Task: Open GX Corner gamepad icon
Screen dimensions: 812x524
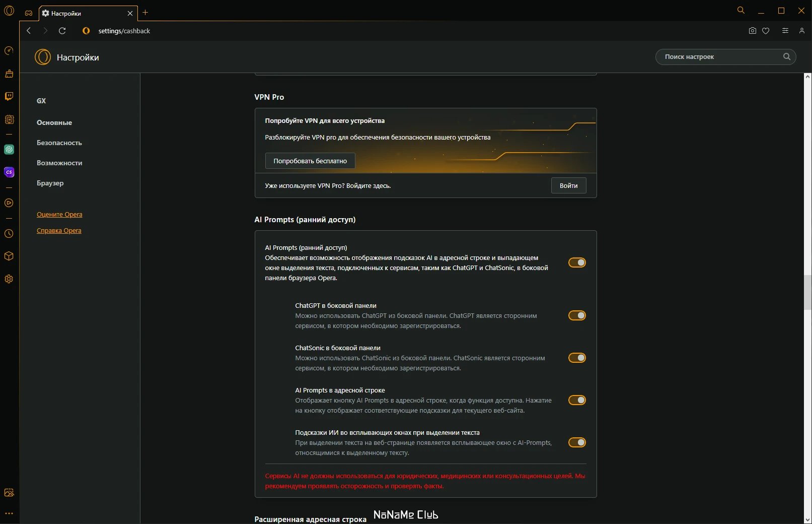Action: 29,13
